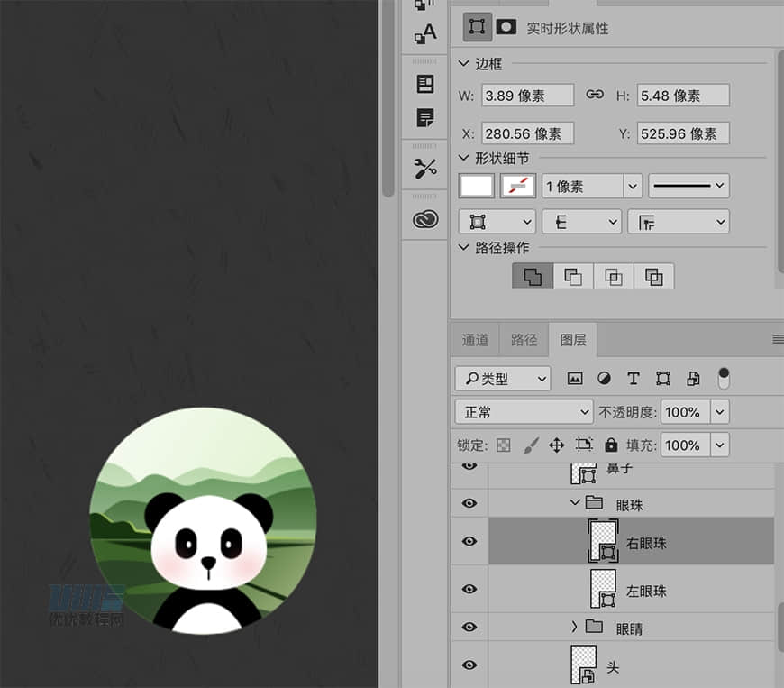
Task: Click the Creative Cloud icon in the sidebar
Action: (x=424, y=218)
